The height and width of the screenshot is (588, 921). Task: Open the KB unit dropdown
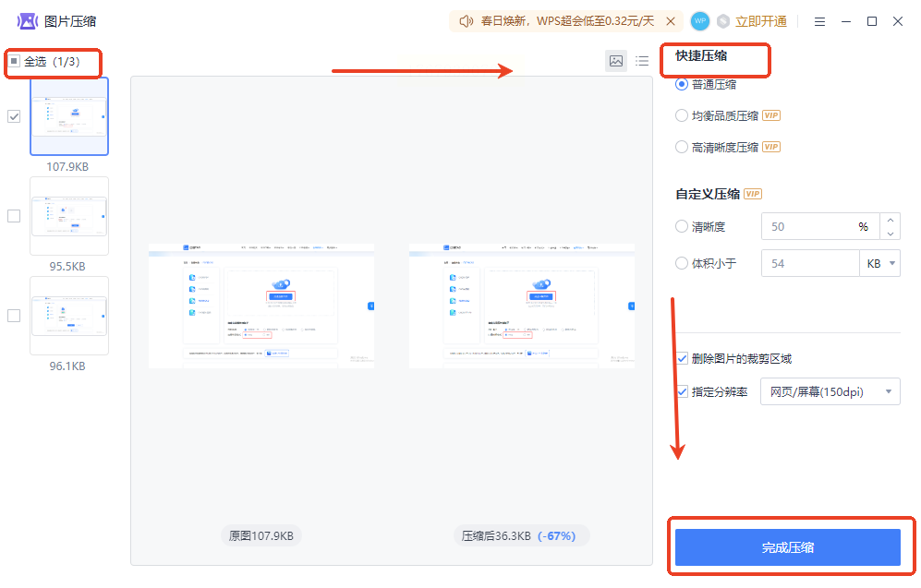pyautogui.click(x=879, y=263)
